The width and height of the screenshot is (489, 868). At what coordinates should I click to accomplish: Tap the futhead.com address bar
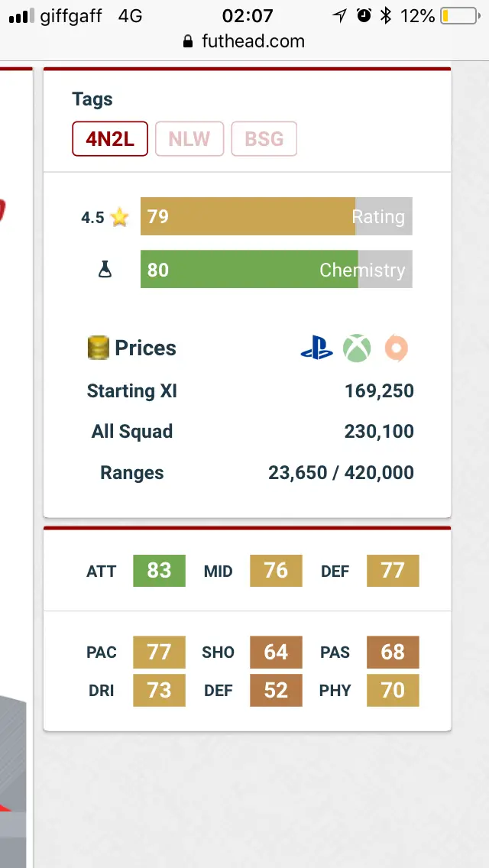[244, 41]
